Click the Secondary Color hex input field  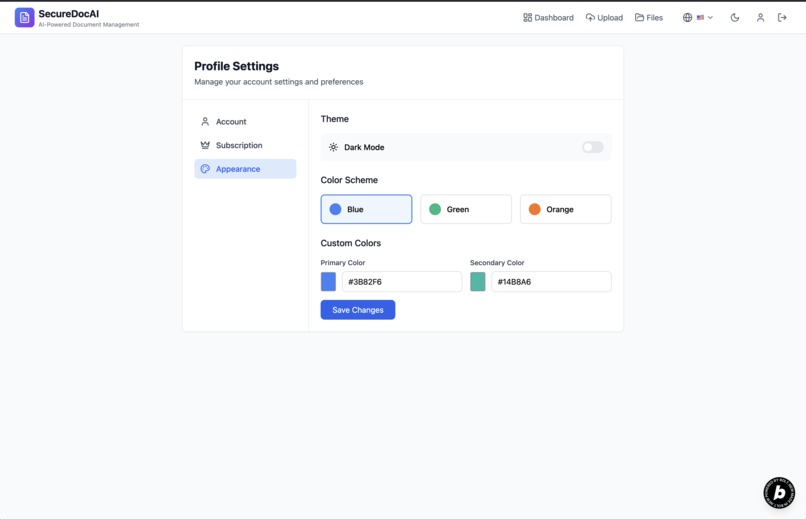click(x=552, y=282)
